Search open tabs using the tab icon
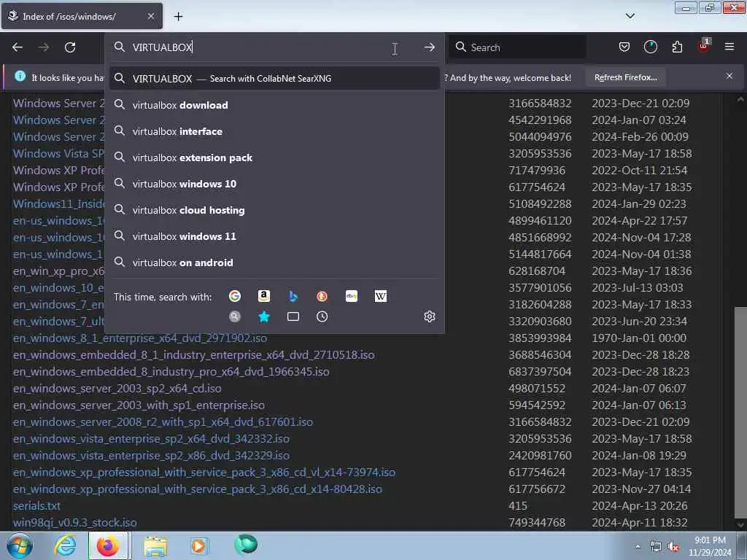Viewport: 747px width, 560px height. tap(293, 316)
